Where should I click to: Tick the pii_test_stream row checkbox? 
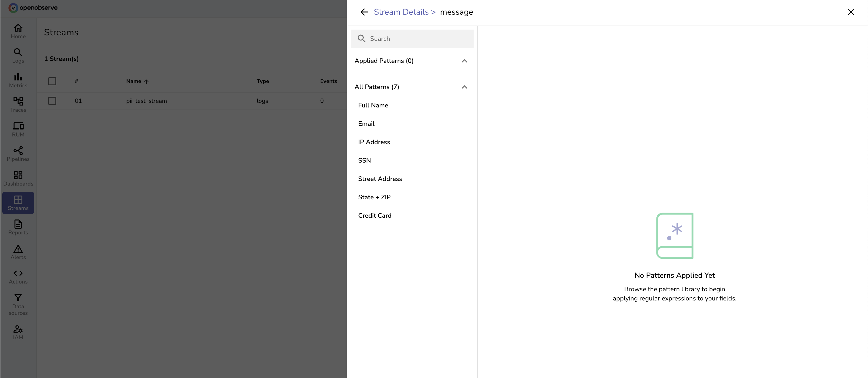[52, 101]
